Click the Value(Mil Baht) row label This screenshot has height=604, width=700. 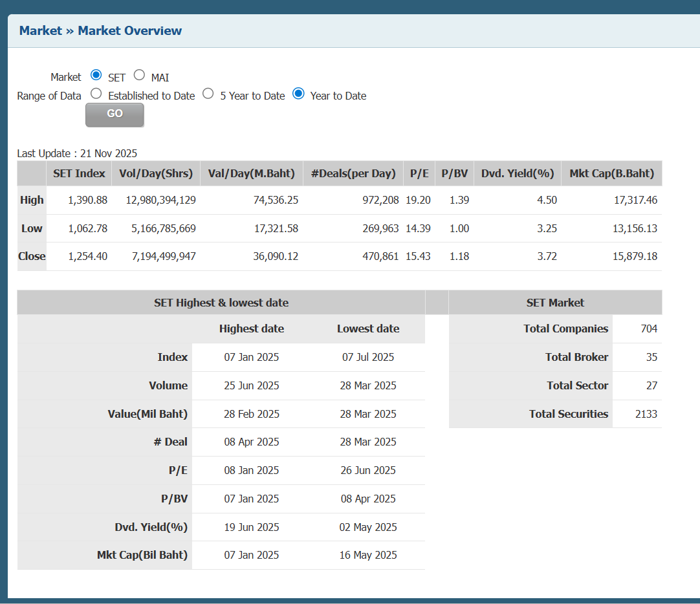click(x=148, y=414)
